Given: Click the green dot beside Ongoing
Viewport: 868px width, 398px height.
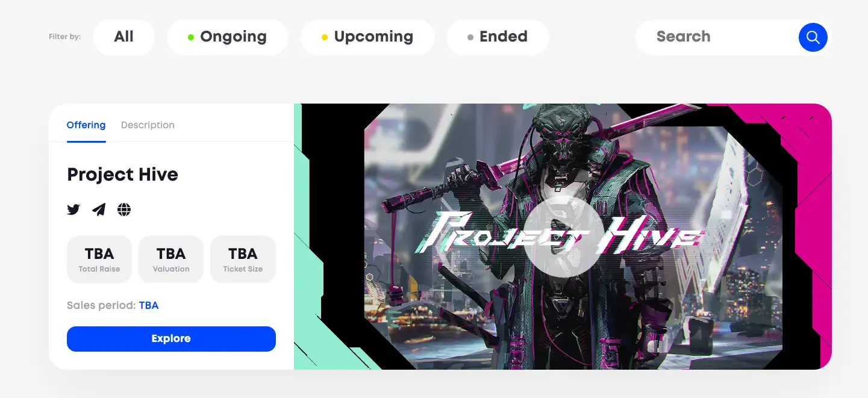Looking at the screenshot, I should (191, 37).
